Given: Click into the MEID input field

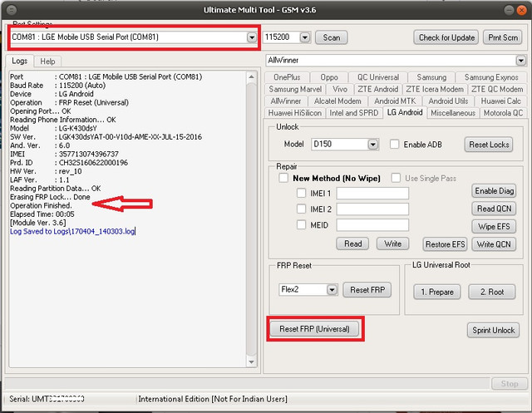Looking at the screenshot, I should [x=372, y=225].
